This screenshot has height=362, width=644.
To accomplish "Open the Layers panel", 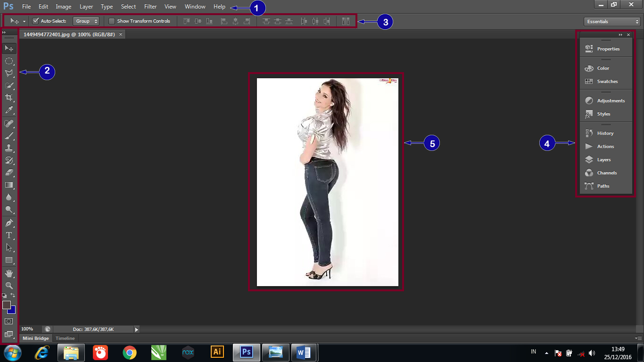I will [x=603, y=159].
